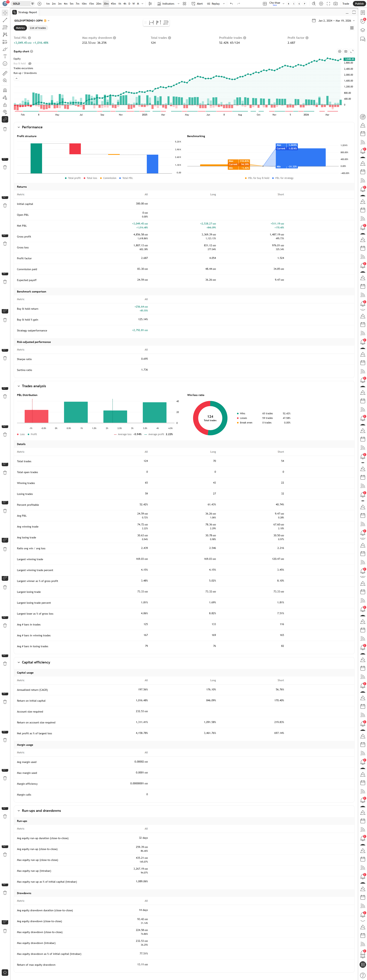367x980 pixels.
Task: Select the ruler measure tool
Action: coord(5,73)
